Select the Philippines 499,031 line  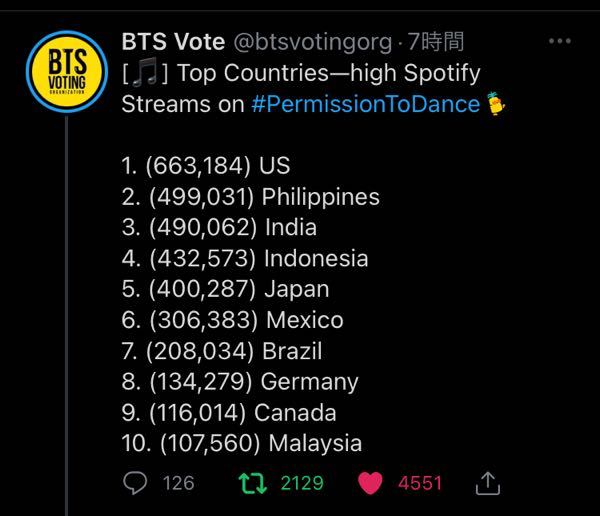[251, 197]
